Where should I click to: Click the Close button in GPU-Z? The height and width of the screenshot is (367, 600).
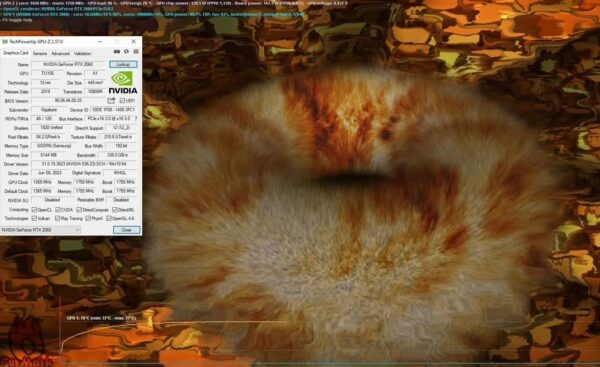click(x=126, y=230)
